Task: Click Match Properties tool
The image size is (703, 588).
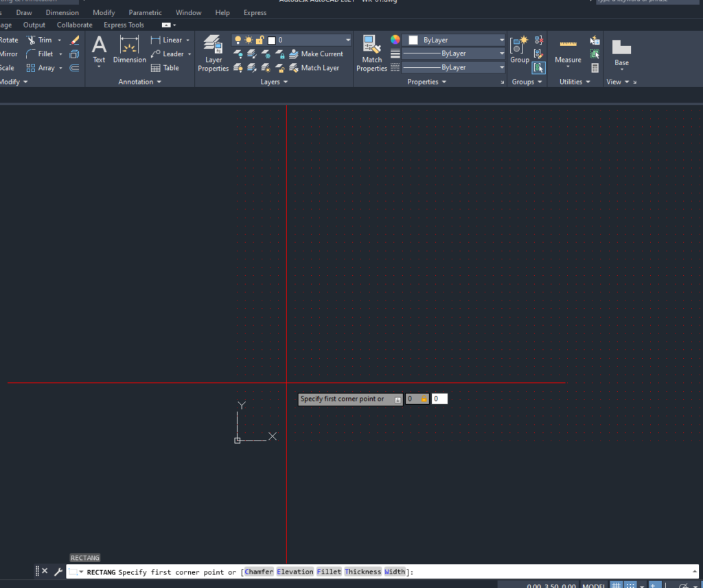Action: (x=371, y=54)
